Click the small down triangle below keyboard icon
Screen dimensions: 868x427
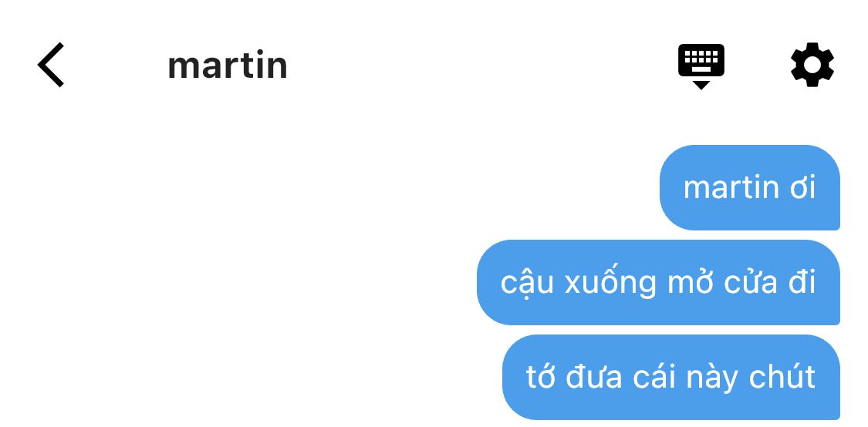[x=701, y=85]
